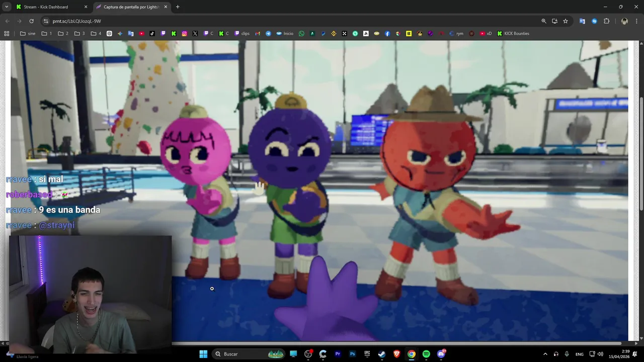Click the prnt.sc address bar URL

tap(77, 21)
